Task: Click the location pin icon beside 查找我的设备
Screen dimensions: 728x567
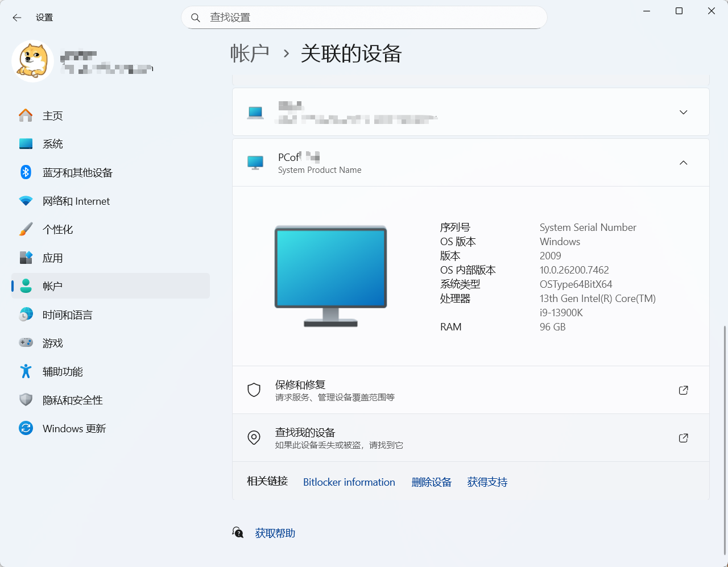Action: 254,438
